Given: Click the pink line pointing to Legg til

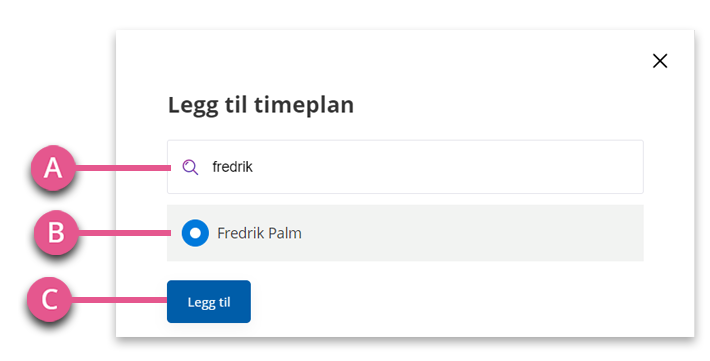Looking at the screenshot, I should pyautogui.click(x=119, y=299).
